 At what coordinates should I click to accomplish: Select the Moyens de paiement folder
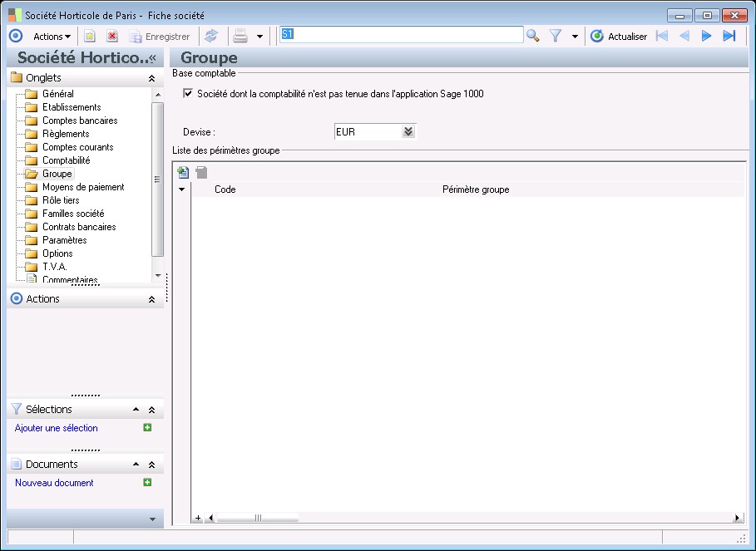(83, 187)
